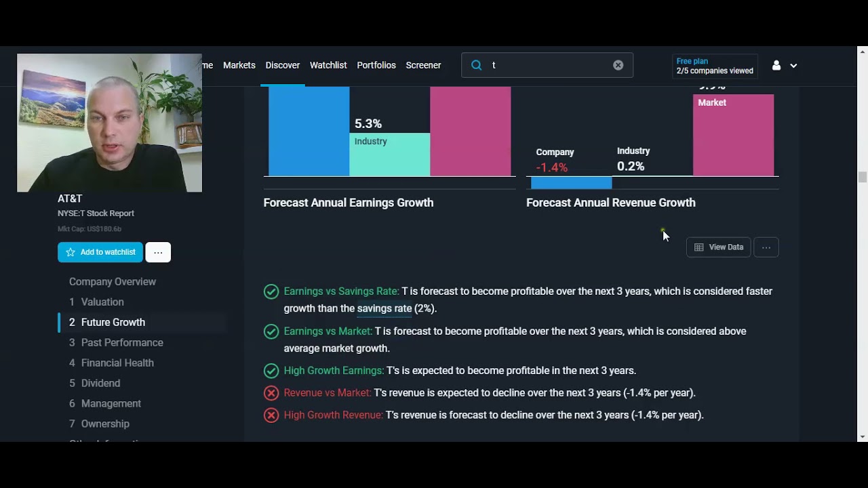Click the Free plan companies viewed badge
The height and width of the screenshot is (488, 868).
[715, 66]
